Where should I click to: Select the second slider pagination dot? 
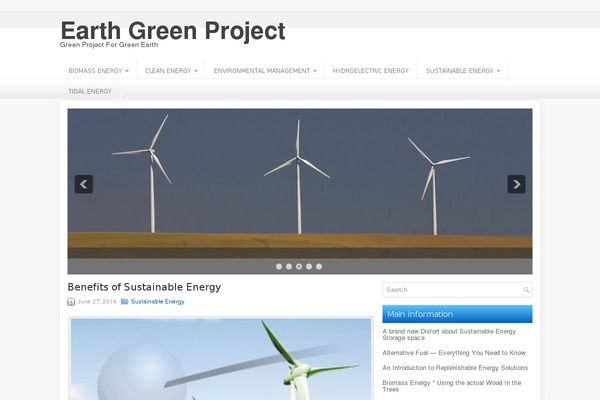tap(289, 266)
